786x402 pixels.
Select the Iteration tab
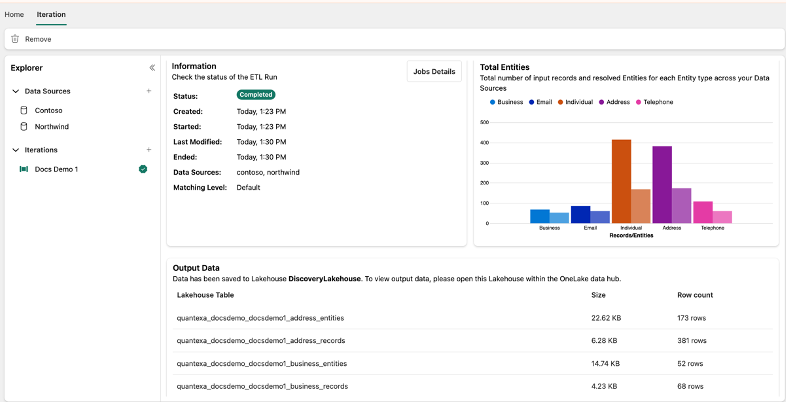pyautogui.click(x=51, y=15)
